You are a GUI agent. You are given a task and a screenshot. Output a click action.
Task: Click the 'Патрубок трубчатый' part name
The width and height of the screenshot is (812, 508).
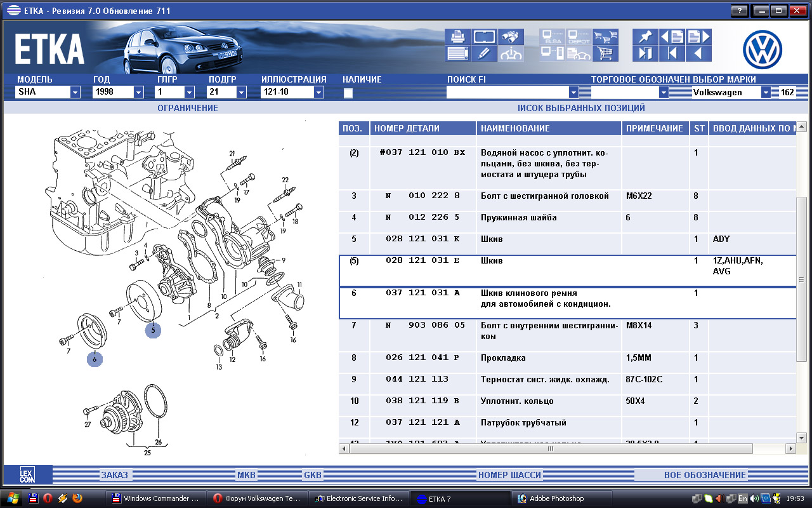pos(523,423)
